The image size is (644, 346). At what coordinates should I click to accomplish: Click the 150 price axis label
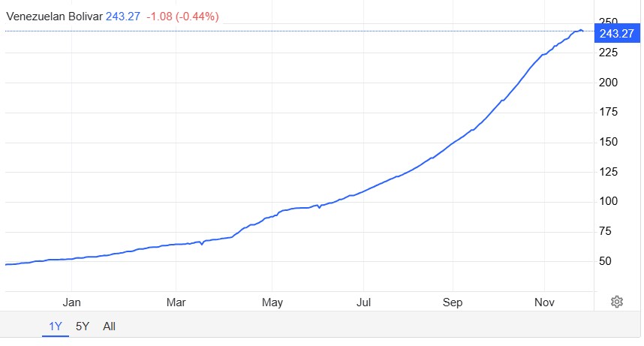point(608,143)
